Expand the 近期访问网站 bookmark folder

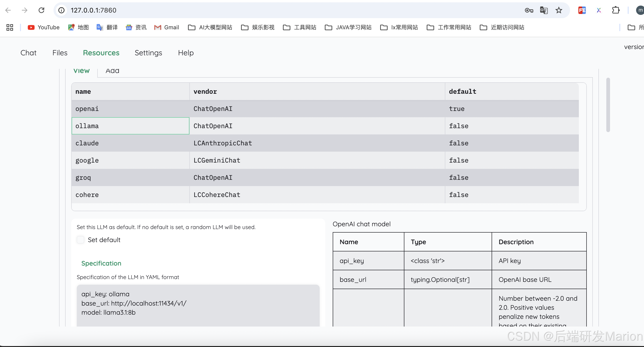pos(502,27)
